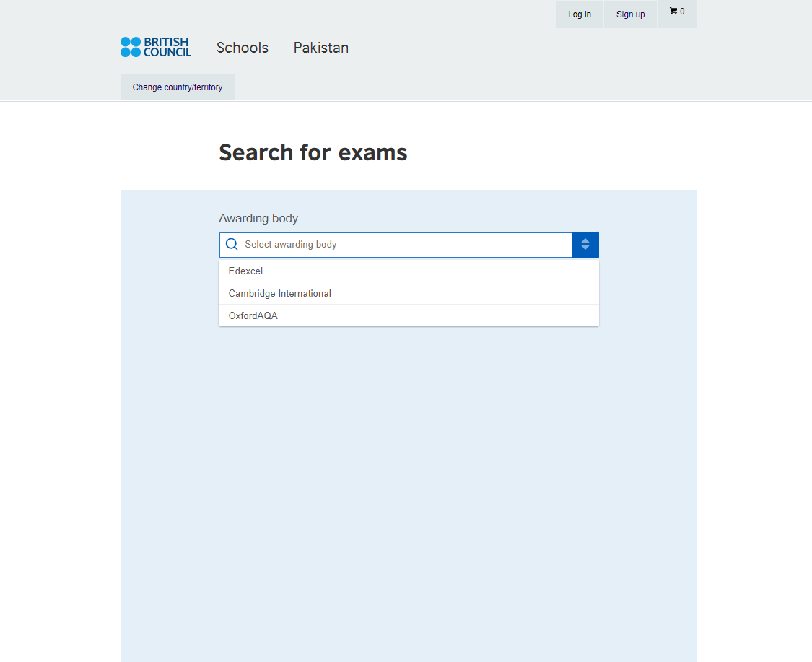The width and height of the screenshot is (812, 662).
Task: Open Change country/territory
Action: tap(178, 87)
